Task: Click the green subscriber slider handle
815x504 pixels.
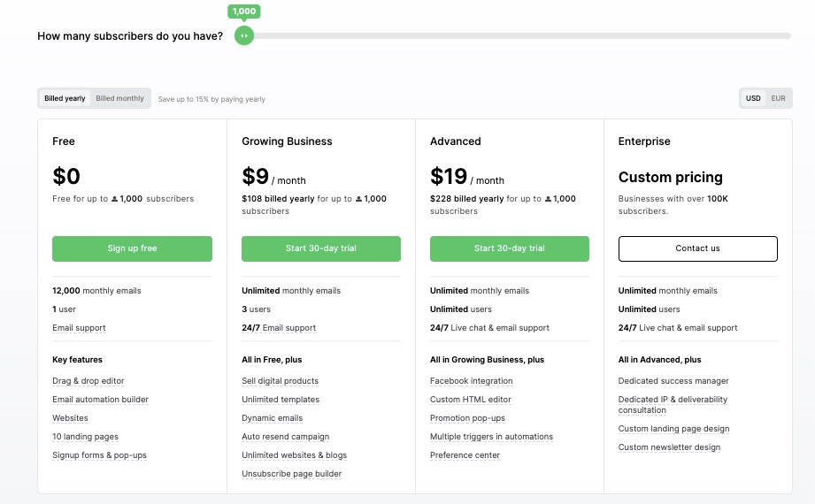Action: pyautogui.click(x=243, y=36)
